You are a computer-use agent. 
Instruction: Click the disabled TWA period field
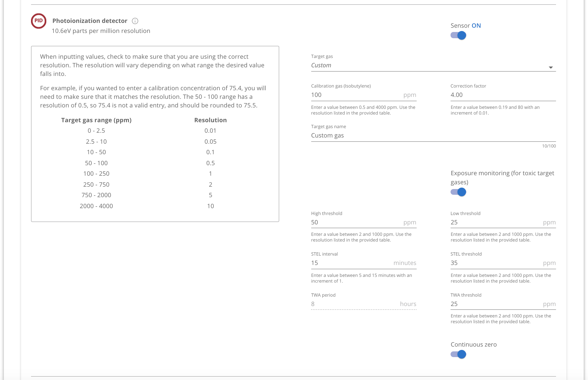(x=353, y=304)
